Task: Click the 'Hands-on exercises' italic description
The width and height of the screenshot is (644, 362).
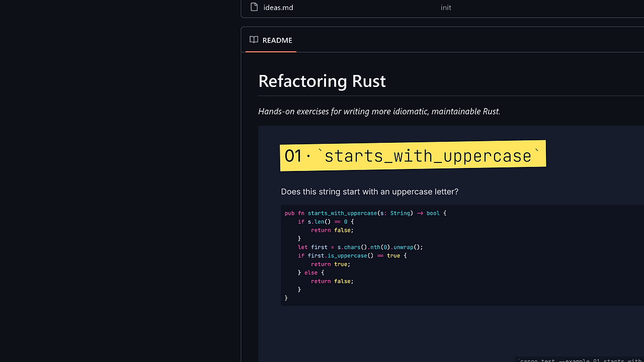Action: [x=379, y=112]
